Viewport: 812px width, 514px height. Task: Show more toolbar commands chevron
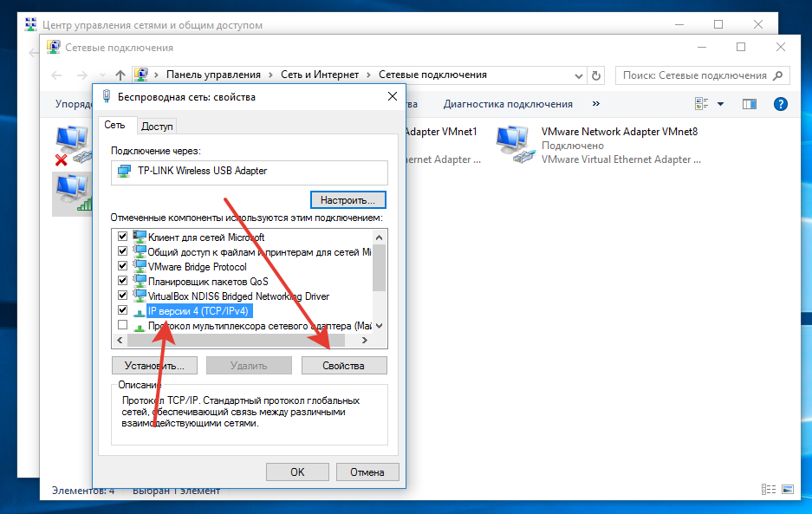click(x=596, y=104)
